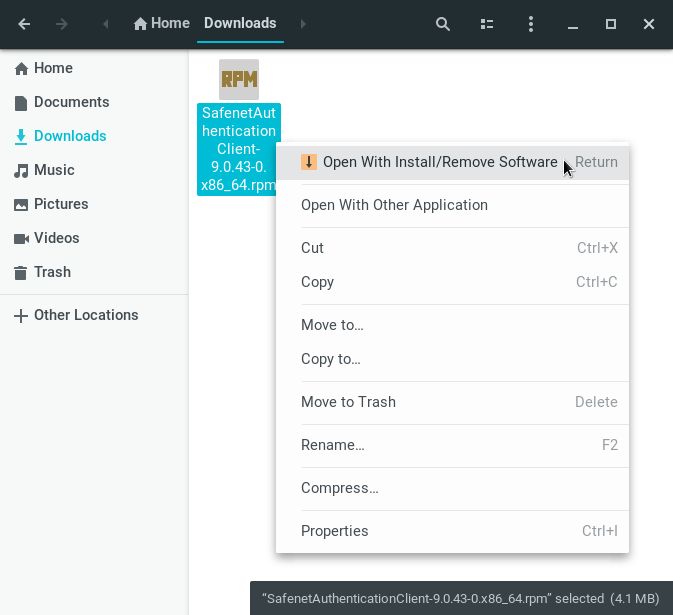
Task: Click the RPM package file thumbnail
Action: pos(239,79)
